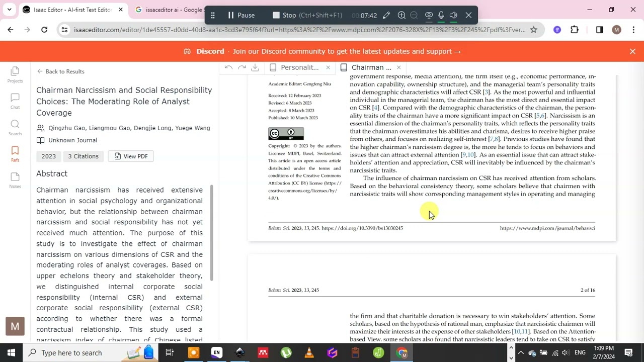Open Chrome from the taskbar
644x362 pixels.
click(401, 353)
